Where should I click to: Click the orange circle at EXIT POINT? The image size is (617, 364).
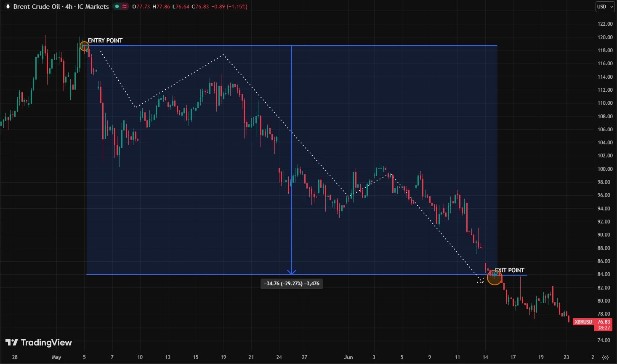coord(495,277)
